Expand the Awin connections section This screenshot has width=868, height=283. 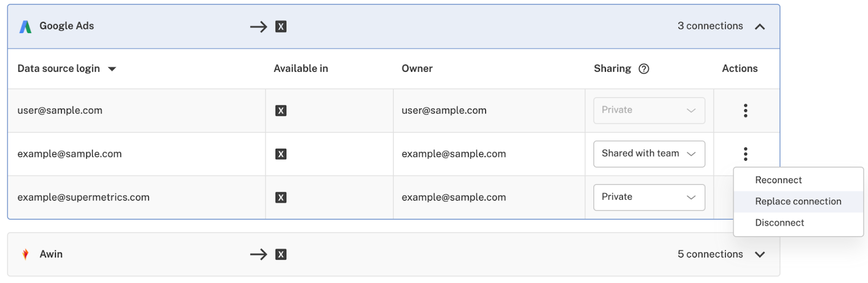(x=759, y=254)
